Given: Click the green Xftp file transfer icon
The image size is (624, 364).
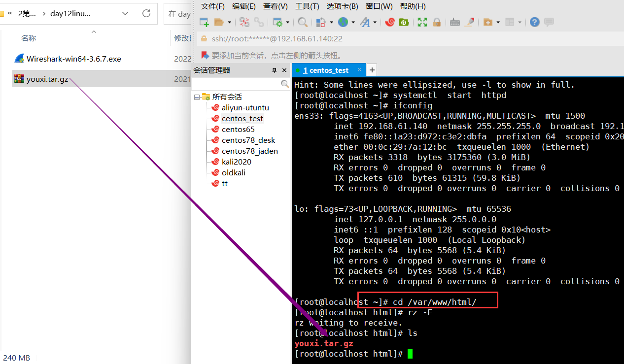Looking at the screenshot, I should point(404,22).
